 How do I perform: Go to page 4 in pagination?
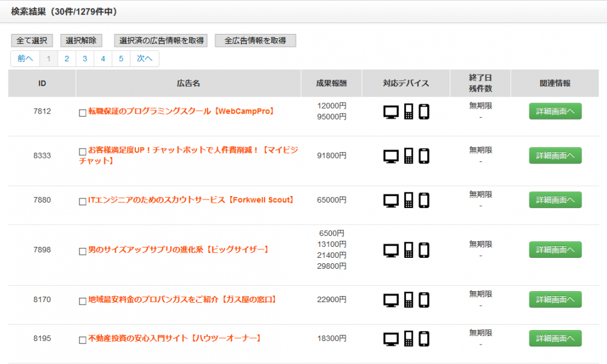click(x=103, y=59)
